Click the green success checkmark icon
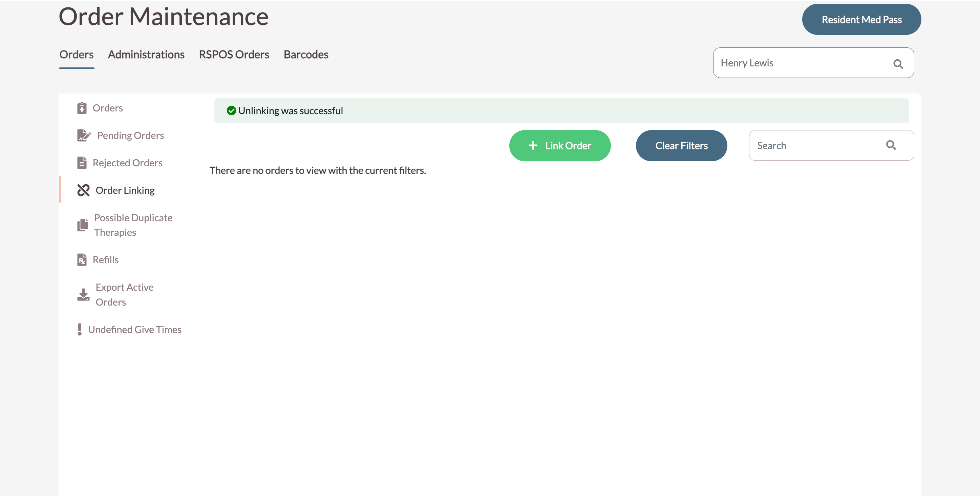 pos(231,111)
